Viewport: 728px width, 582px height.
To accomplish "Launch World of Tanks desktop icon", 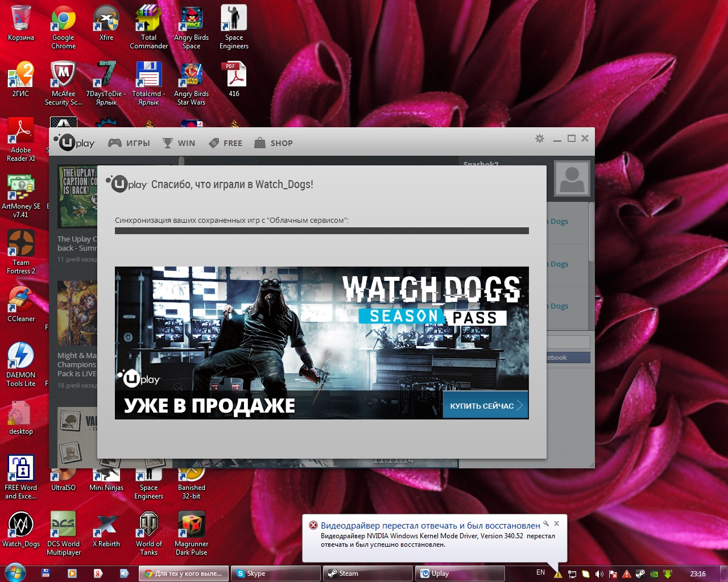I will (x=148, y=533).
